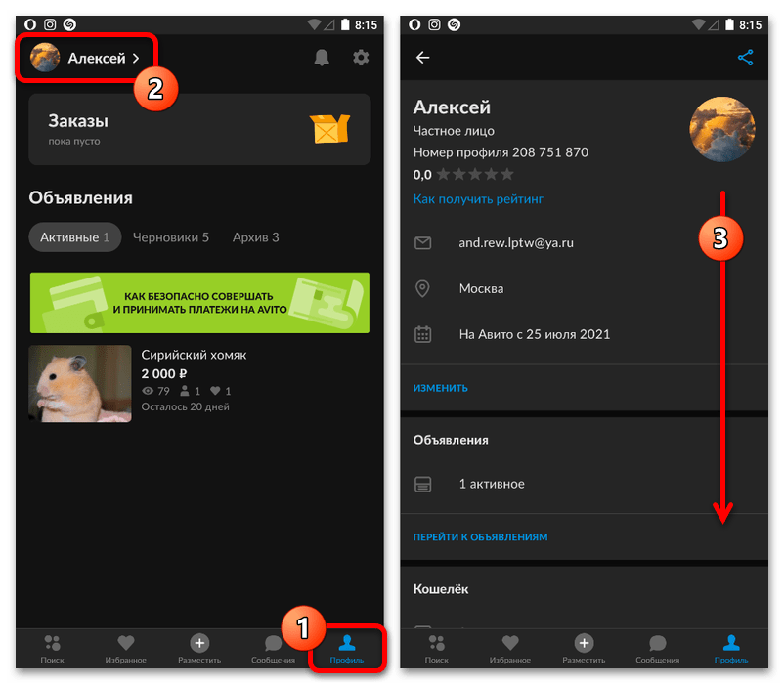This screenshot has height=684, width=784.
Task: Go back using the arrow icon
Action: [x=423, y=58]
